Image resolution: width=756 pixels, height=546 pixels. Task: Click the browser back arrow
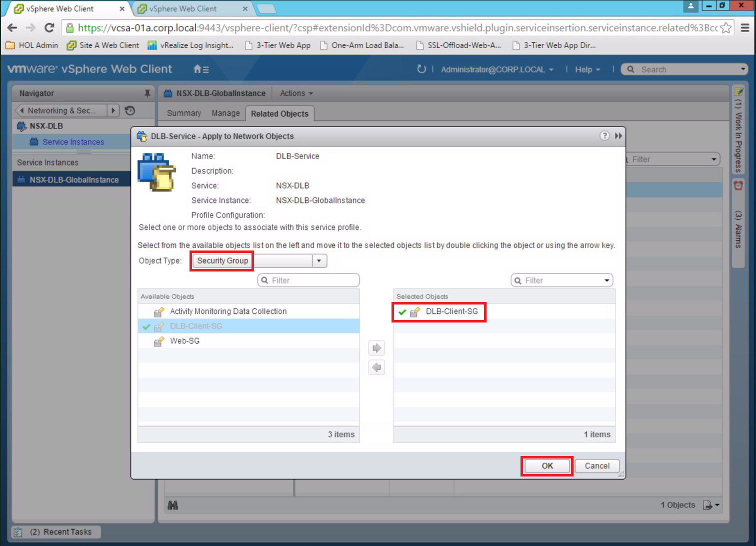coord(12,28)
